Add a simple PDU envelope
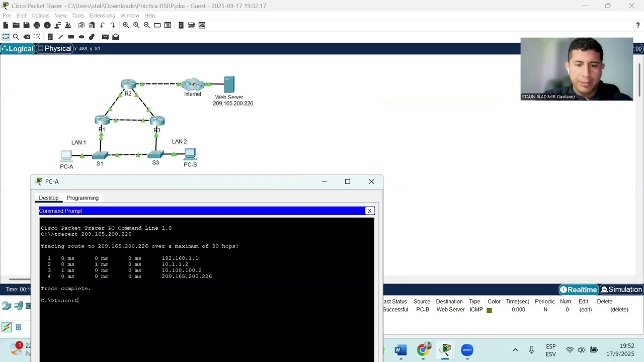The width and height of the screenshot is (644, 362). coord(105,37)
